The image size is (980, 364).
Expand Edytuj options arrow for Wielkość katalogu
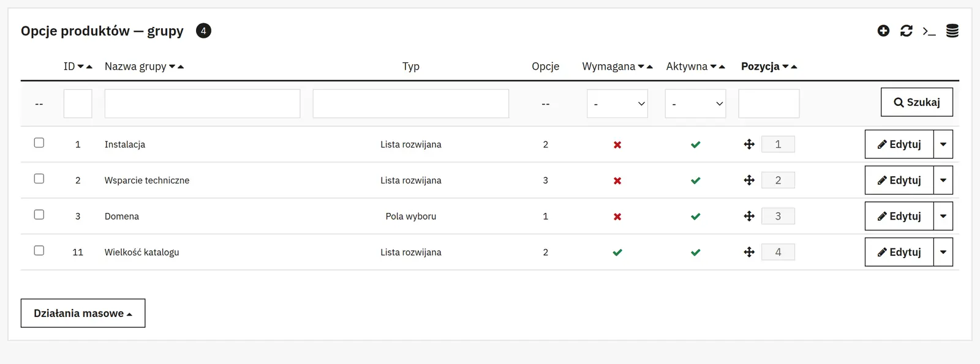click(943, 252)
